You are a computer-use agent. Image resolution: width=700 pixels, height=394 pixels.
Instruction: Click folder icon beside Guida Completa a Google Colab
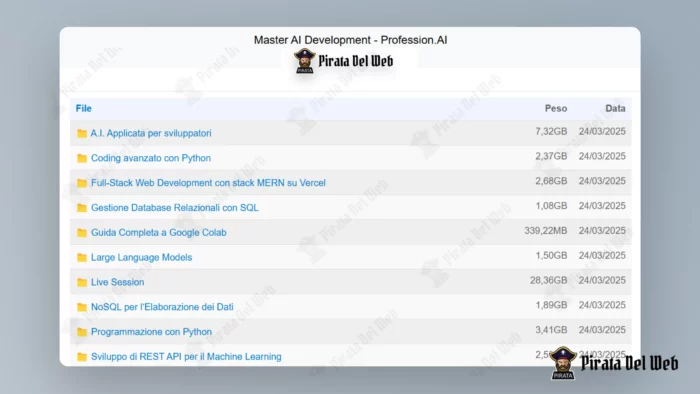click(82, 233)
